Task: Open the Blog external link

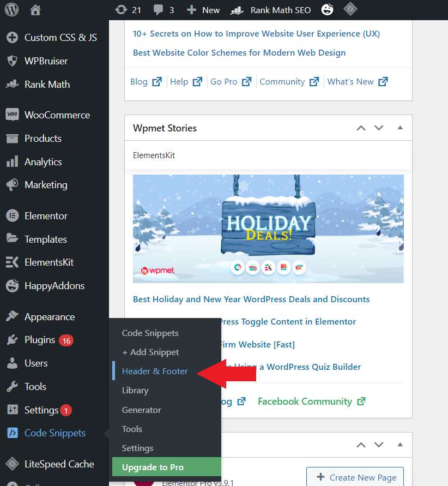Action: (x=146, y=82)
